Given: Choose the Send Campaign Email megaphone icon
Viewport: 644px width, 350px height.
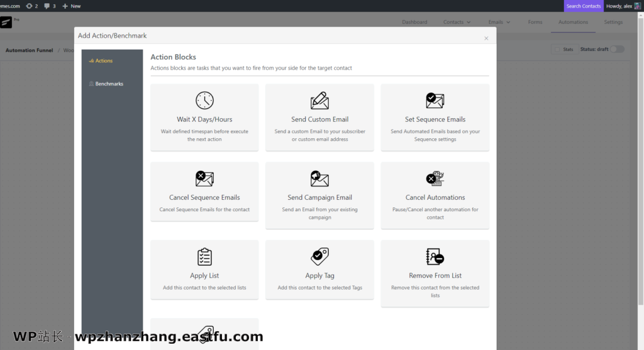Looking at the screenshot, I should [x=319, y=178].
